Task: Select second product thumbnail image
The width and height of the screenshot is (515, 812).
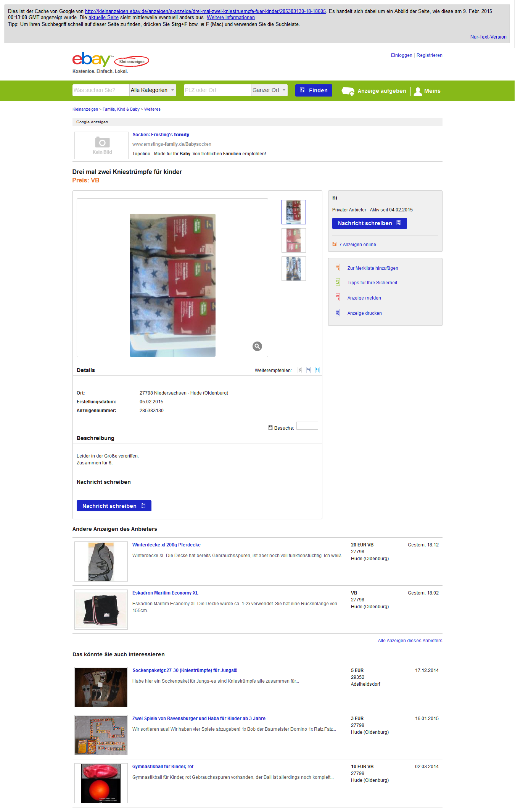Action: click(294, 240)
